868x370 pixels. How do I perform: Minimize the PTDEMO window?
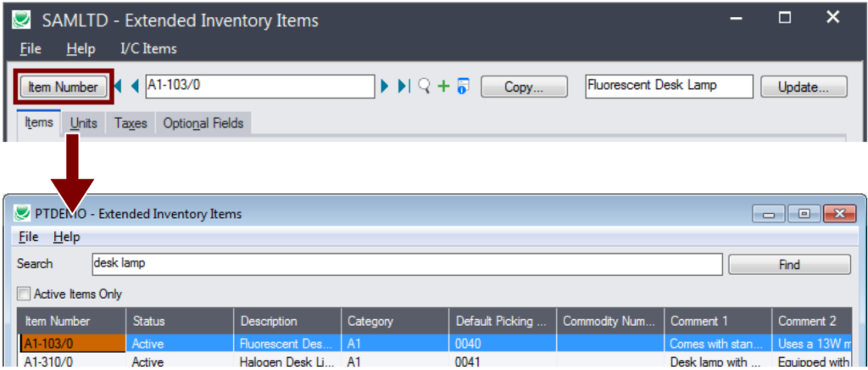[768, 213]
